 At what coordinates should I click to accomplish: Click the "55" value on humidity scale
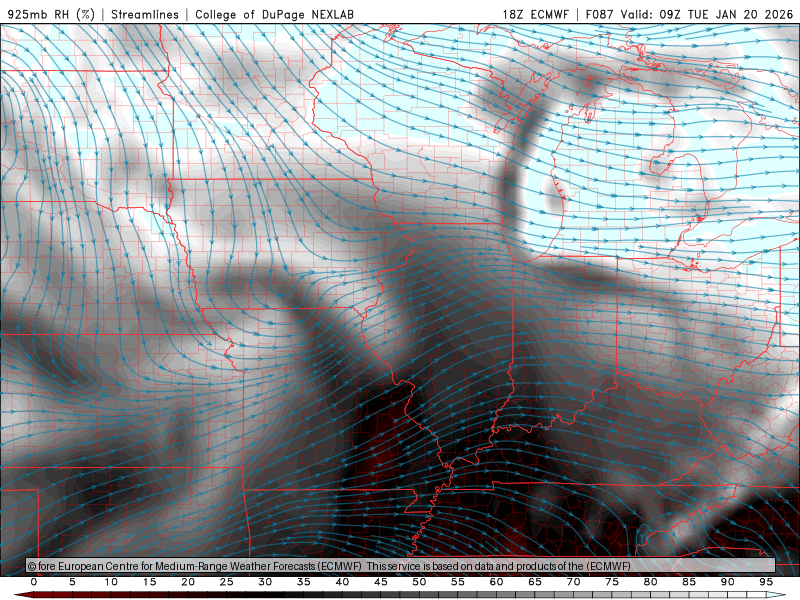[458, 582]
